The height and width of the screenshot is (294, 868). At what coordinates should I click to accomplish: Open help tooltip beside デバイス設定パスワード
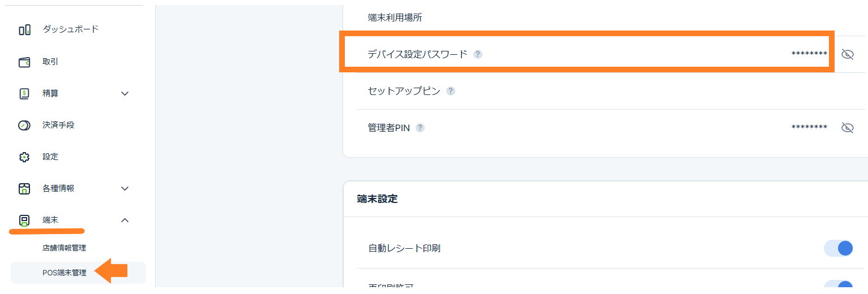pos(478,54)
